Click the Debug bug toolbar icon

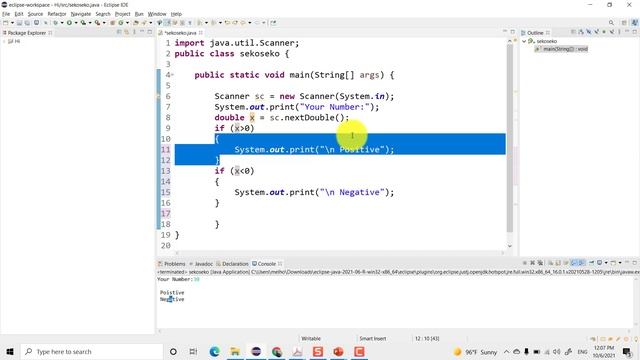coord(56,23)
